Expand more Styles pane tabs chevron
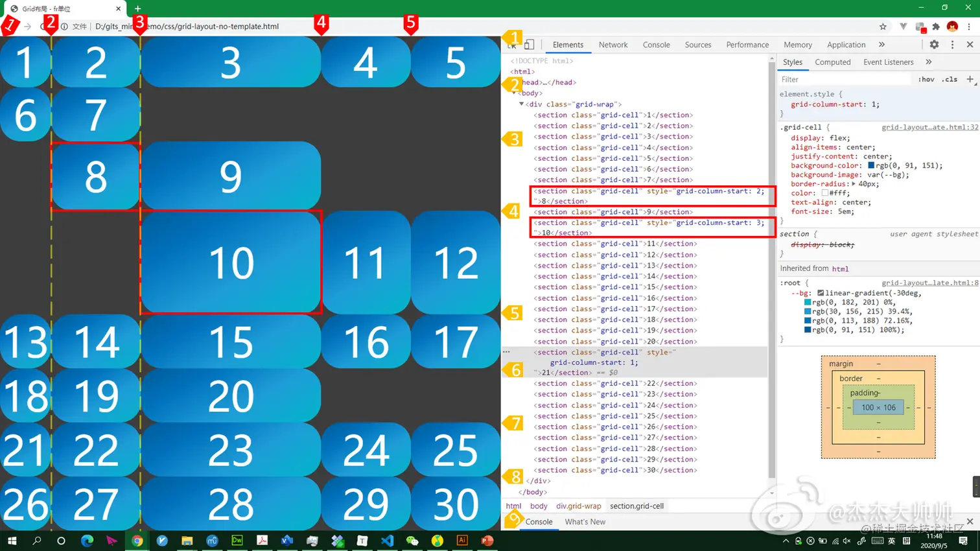The height and width of the screenshot is (551, 980). 929,62
